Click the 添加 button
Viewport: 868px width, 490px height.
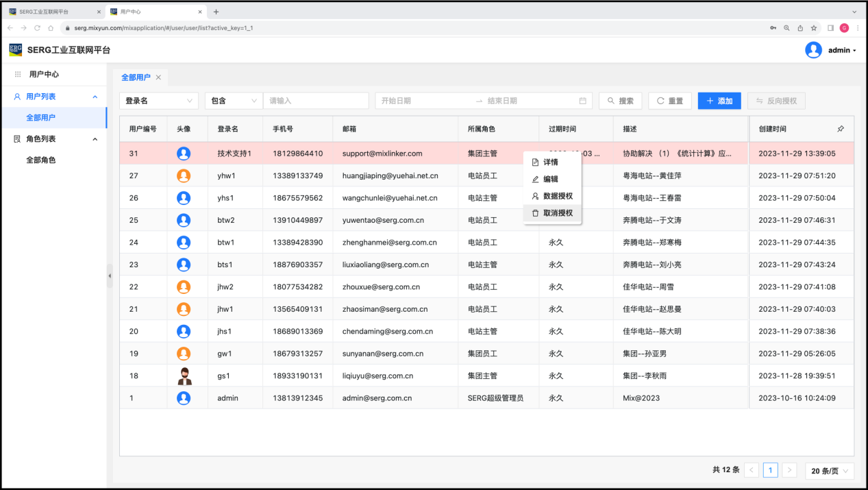click(x=719, y=101)
